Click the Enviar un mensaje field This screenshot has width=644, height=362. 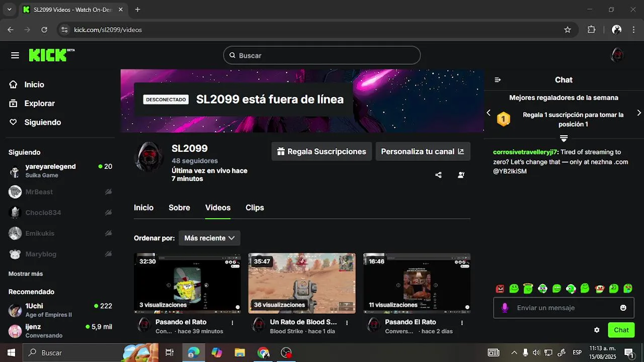[563, 308]
